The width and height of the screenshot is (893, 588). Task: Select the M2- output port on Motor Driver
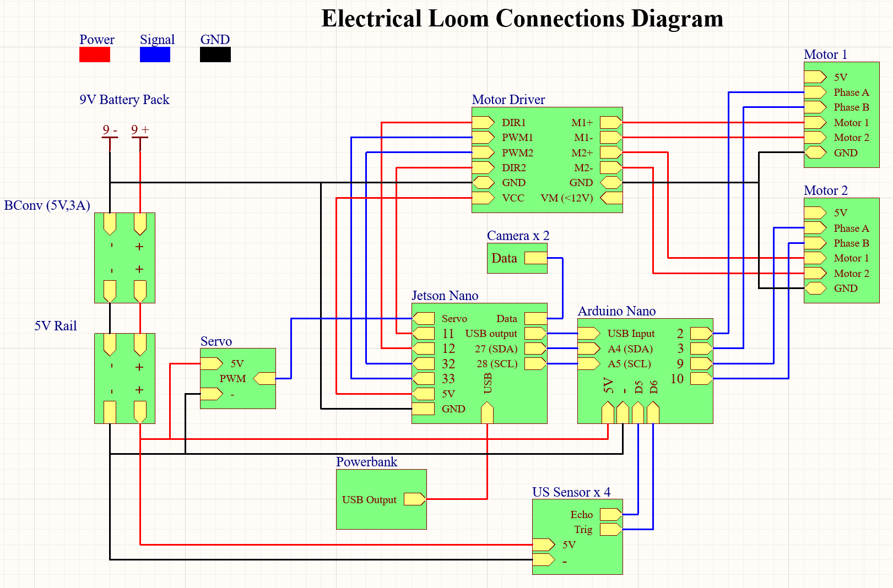point(611,167)
